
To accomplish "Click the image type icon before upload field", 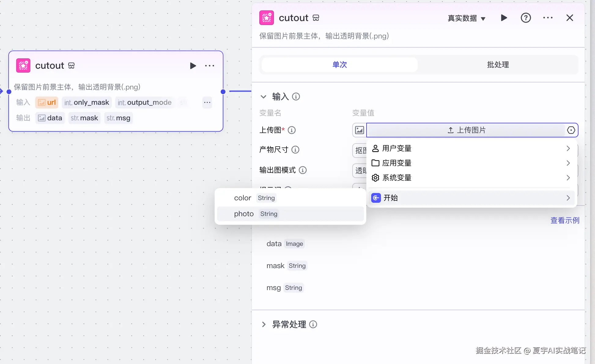I will coord(359,130).
